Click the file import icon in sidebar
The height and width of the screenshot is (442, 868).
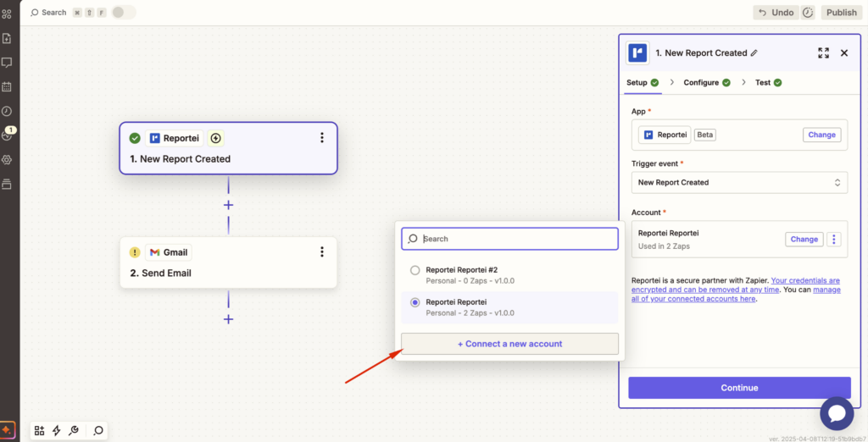point(7,38)
